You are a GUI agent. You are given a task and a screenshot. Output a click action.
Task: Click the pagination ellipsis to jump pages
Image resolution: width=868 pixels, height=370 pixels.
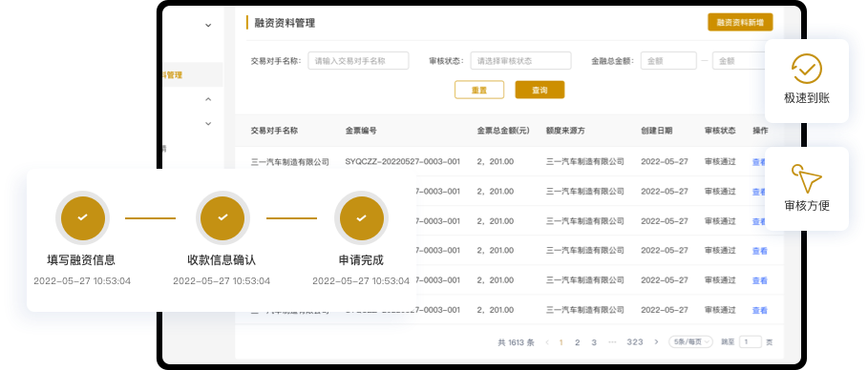coord(612,342)
